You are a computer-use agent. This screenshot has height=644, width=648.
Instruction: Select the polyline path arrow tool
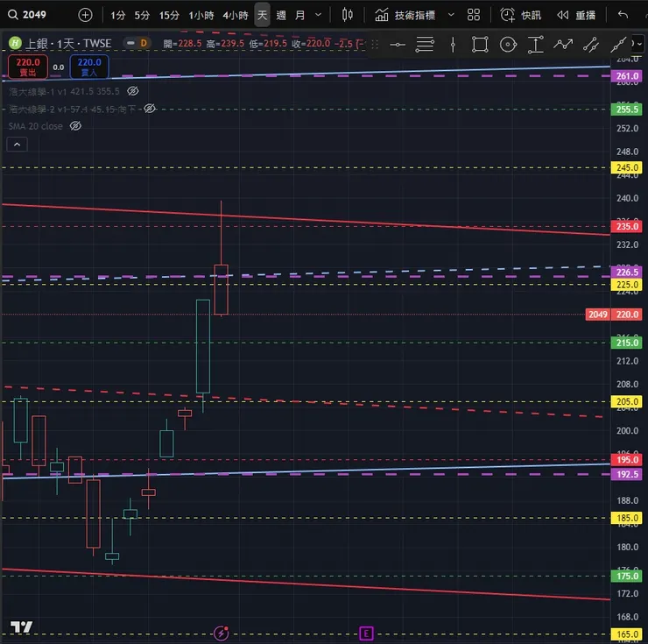563,45
